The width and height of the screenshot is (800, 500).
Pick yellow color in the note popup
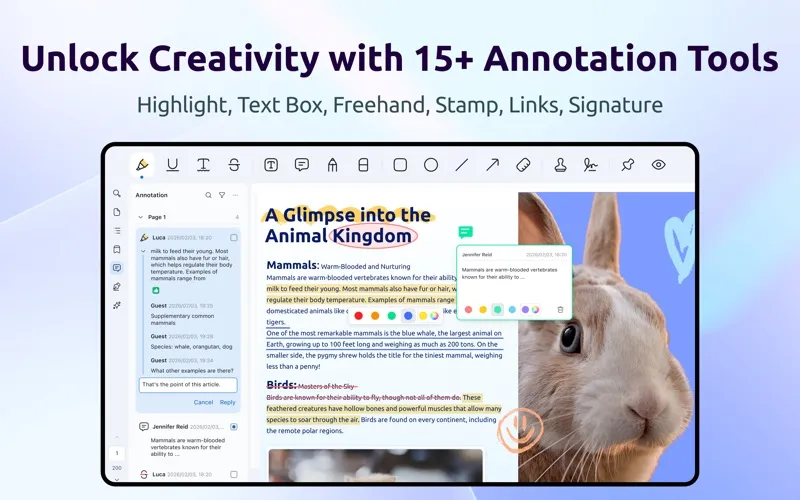click(483, 310)
